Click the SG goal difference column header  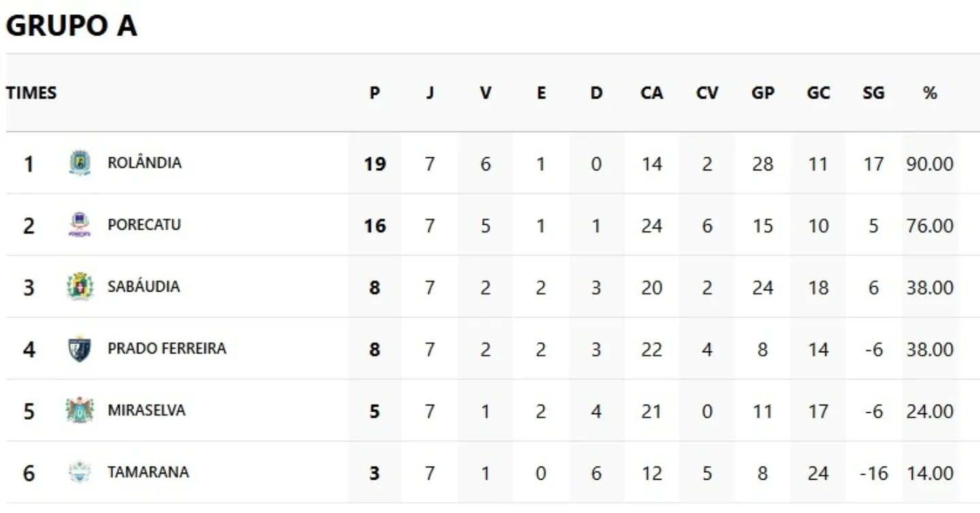pyautogui.click(x=873, y=93)
